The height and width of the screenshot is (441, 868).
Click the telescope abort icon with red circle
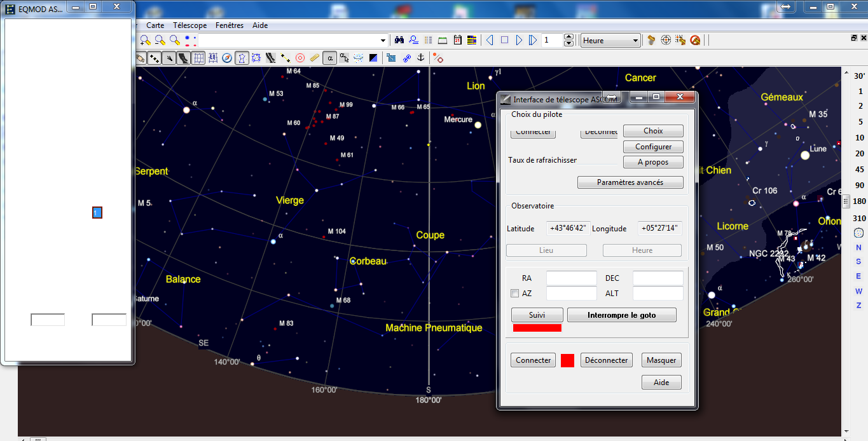click(x=696, y=40)
